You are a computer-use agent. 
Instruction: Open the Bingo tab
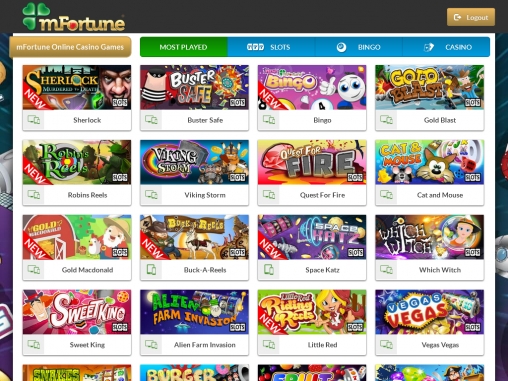359,47
